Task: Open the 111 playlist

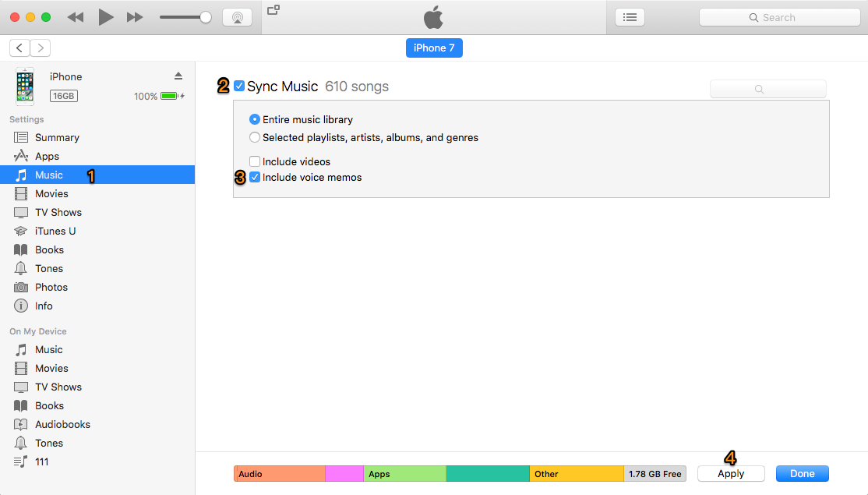Action: point(97,461)
